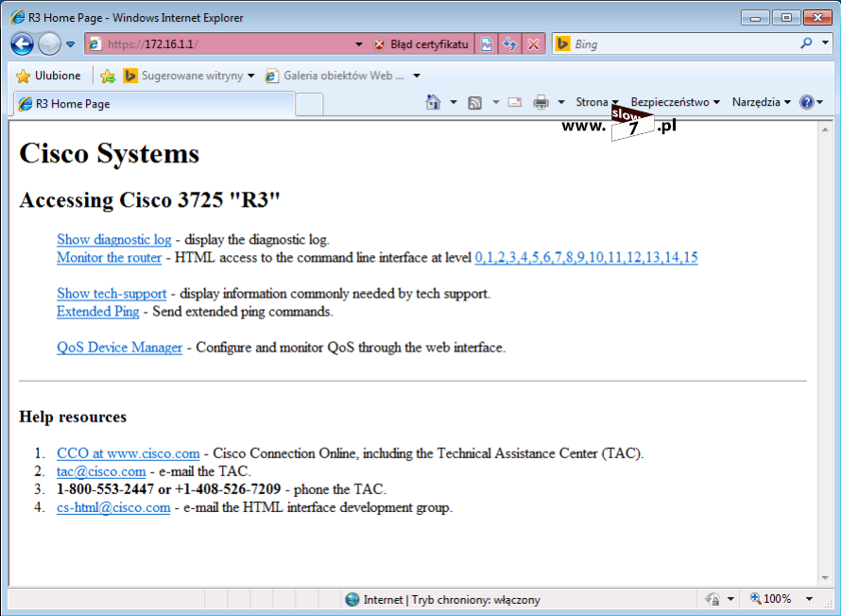Open Sugerowane witryny favorites item
The height and width of the screenshot is (616, 841).
[x=189, y=76]
